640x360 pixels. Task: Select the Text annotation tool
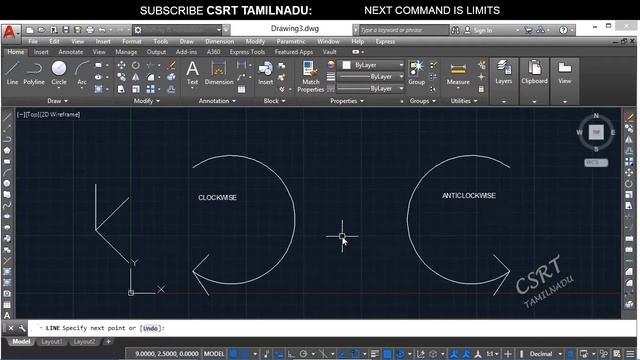point(192,73)
